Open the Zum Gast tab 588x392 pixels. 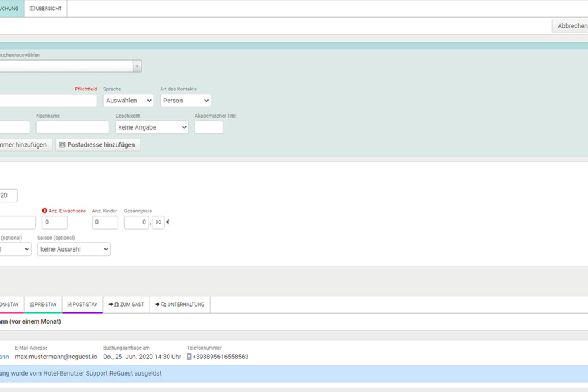pos(126,305)
